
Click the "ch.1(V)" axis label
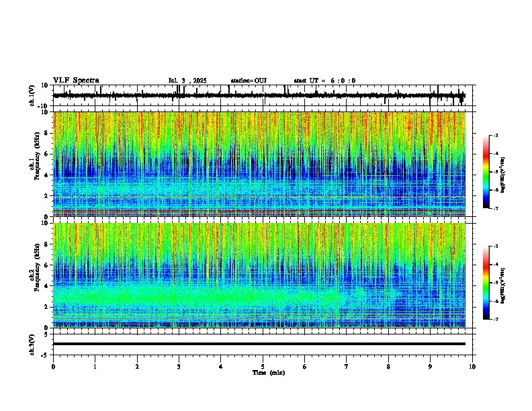(32, 95)
